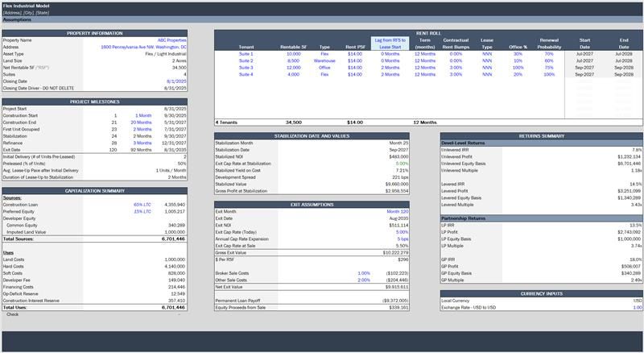
Task: Select the Total Sources value '6,701,446'
Action: 173,239
